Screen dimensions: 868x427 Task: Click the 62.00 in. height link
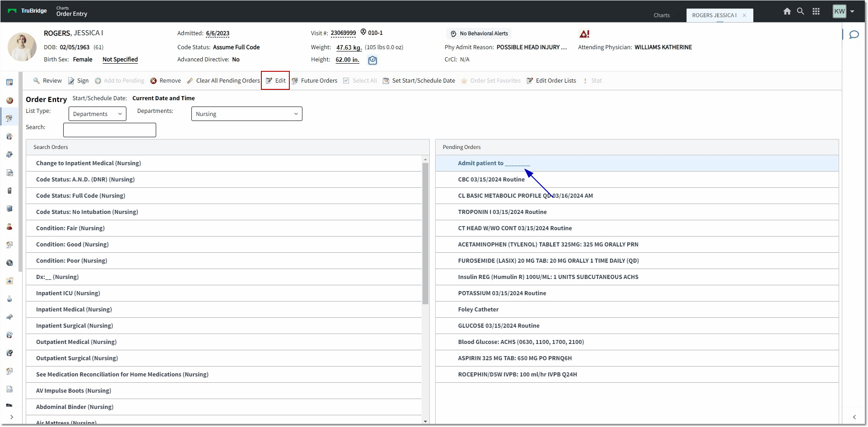point(348,60)
